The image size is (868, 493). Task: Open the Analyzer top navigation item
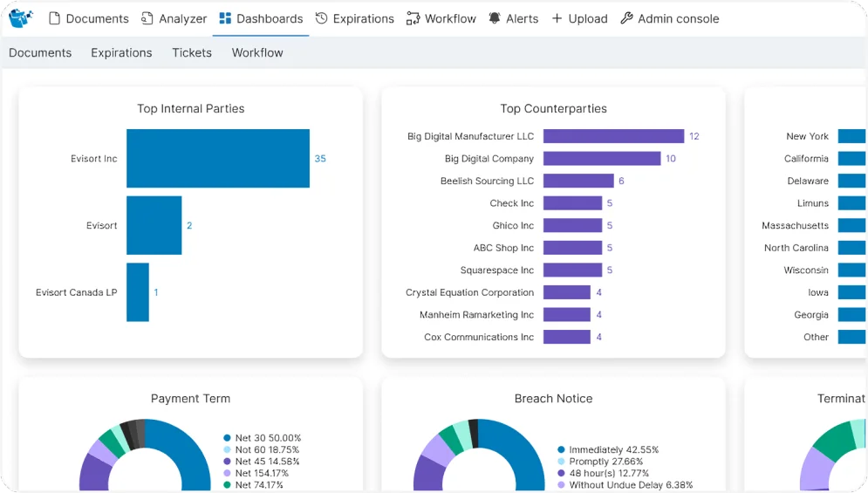(174, 18)
